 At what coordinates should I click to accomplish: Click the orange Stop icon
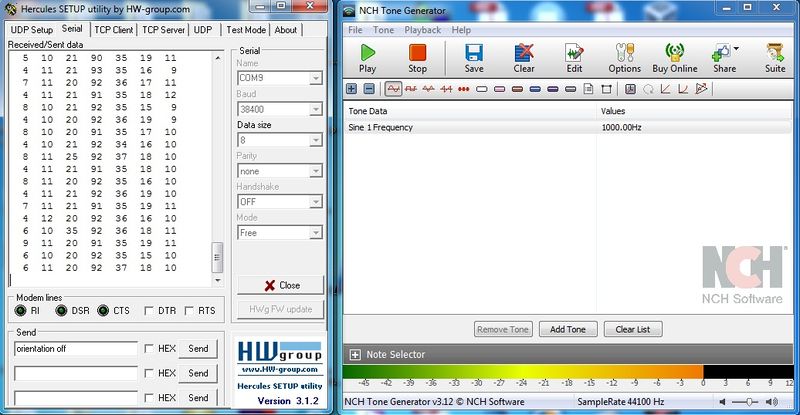(417, 53)
